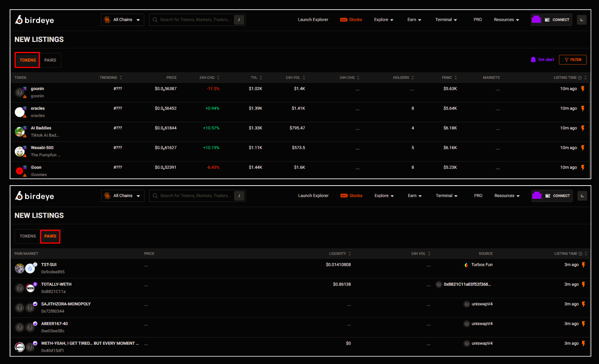Click the lightning icon on the Goonies row
The width and height of the screenshot is (599, 364).
coord(583,168)
